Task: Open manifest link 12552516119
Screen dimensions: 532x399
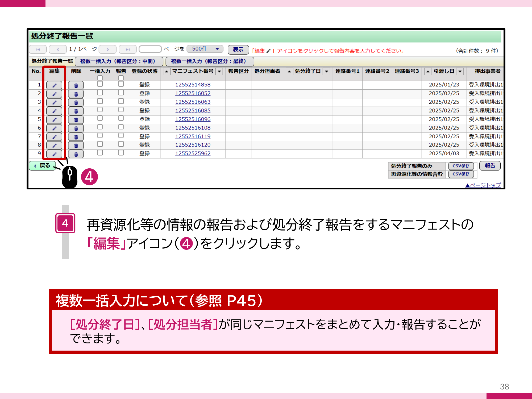Action: tap(193, 136)
